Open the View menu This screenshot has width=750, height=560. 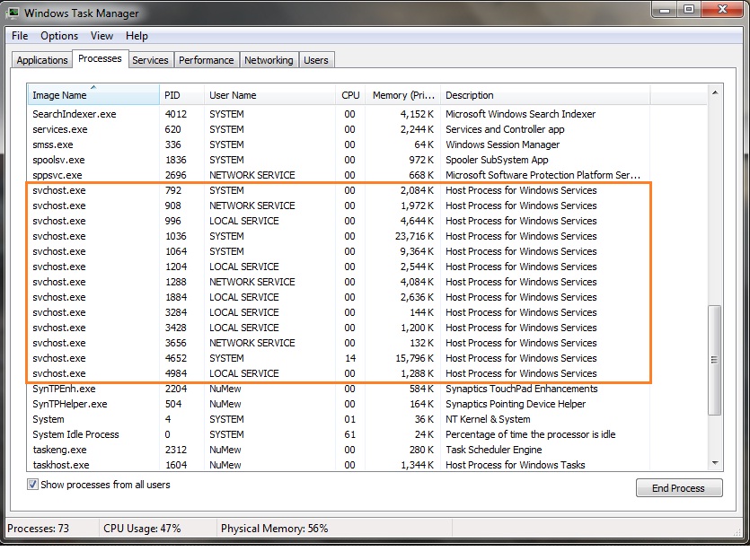(x=101, y=36)
